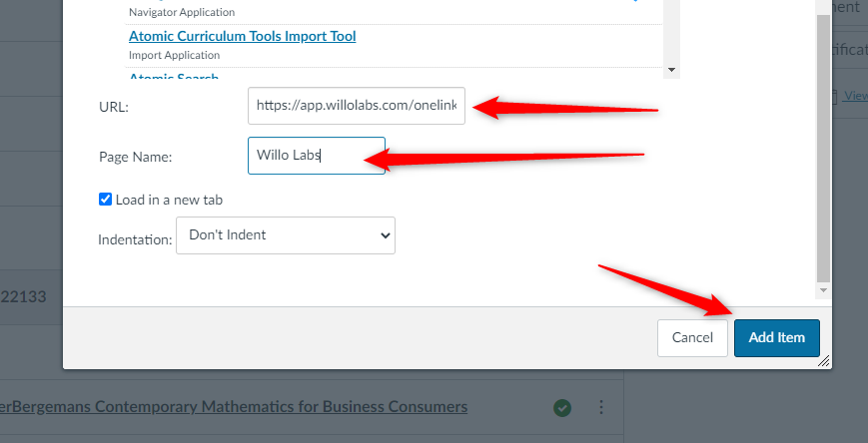Screen dimensions: 868x443
Task: Click the dialog scrollbar down arrow
Action: click(823, 290)
